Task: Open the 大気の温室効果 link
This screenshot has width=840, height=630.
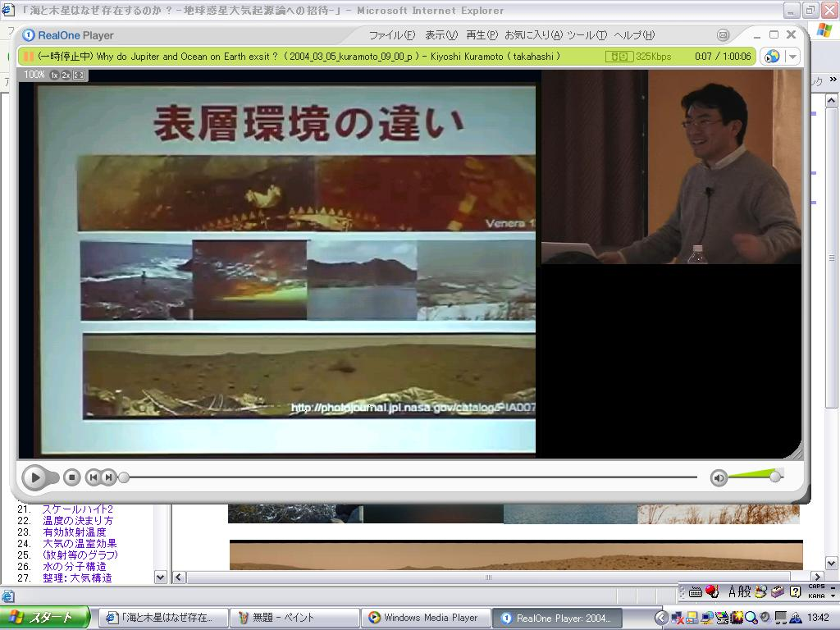Action: pyautogui.click(x=80, y=543)
